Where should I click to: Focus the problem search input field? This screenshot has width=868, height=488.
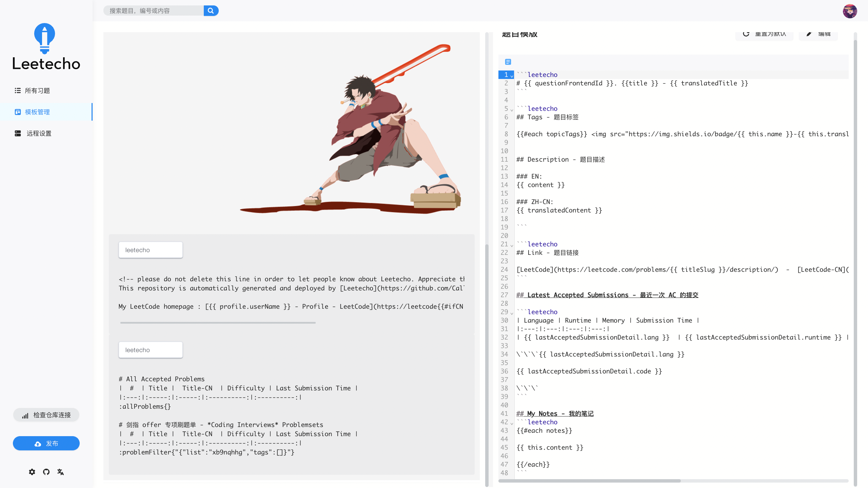click(154, 11)
